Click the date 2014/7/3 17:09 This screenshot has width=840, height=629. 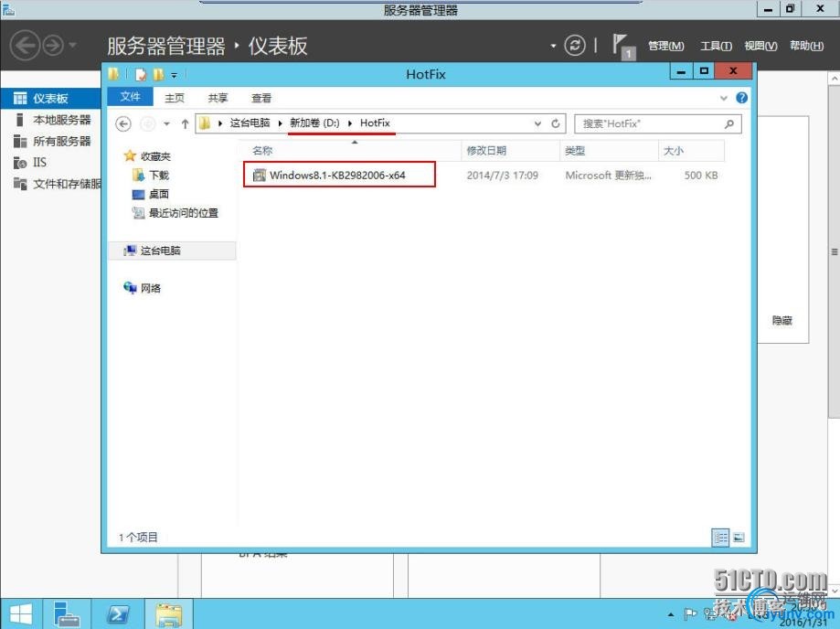pos(502,176)
